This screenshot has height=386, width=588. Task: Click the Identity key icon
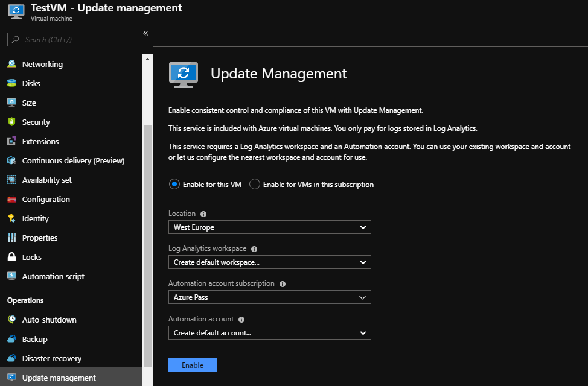tap(11, 218)
